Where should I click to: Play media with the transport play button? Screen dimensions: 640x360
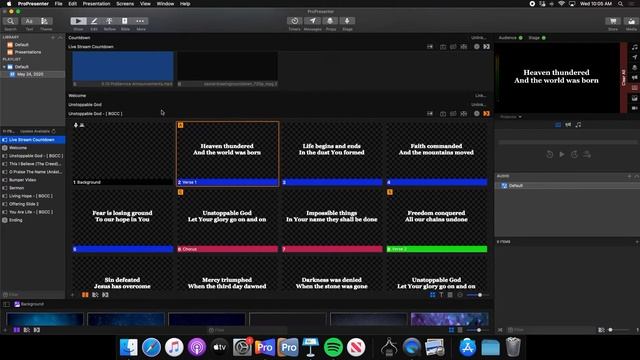562,154
